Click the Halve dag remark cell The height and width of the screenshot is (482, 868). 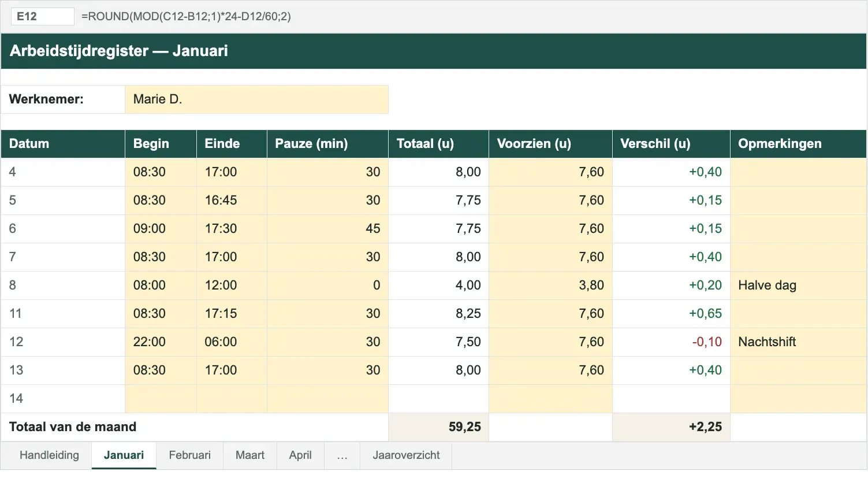[798, 286]
